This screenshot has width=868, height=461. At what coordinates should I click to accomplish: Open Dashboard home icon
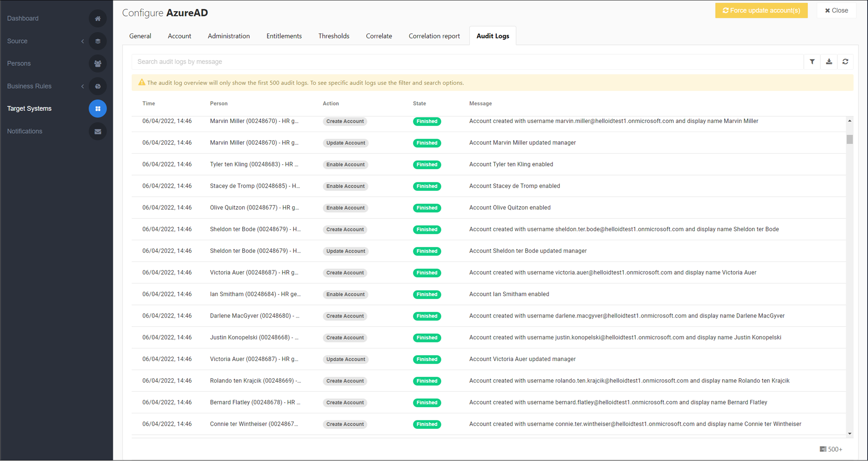[x=98, y=19]
